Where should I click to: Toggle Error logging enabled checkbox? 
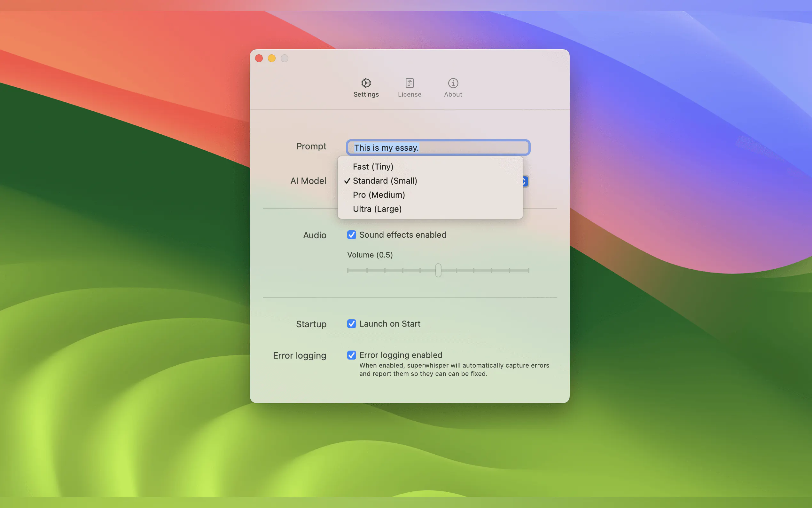point(351,355)
